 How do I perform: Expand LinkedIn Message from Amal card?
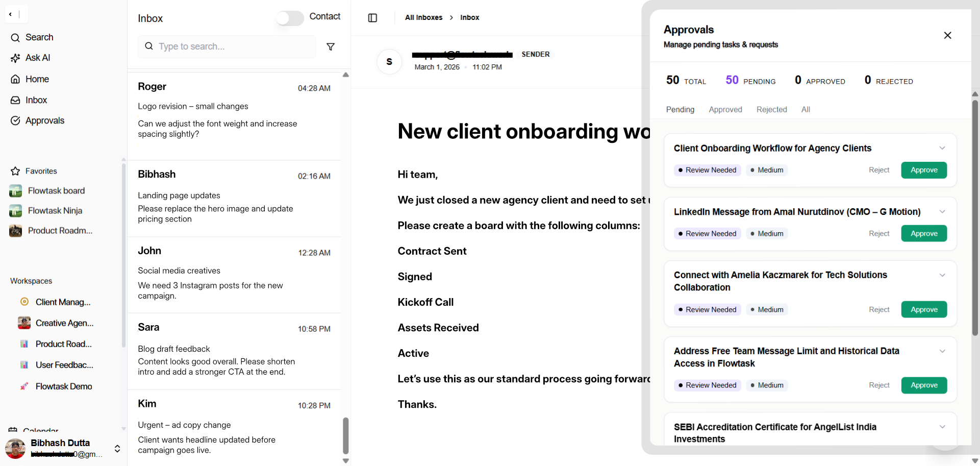point(942,212)
